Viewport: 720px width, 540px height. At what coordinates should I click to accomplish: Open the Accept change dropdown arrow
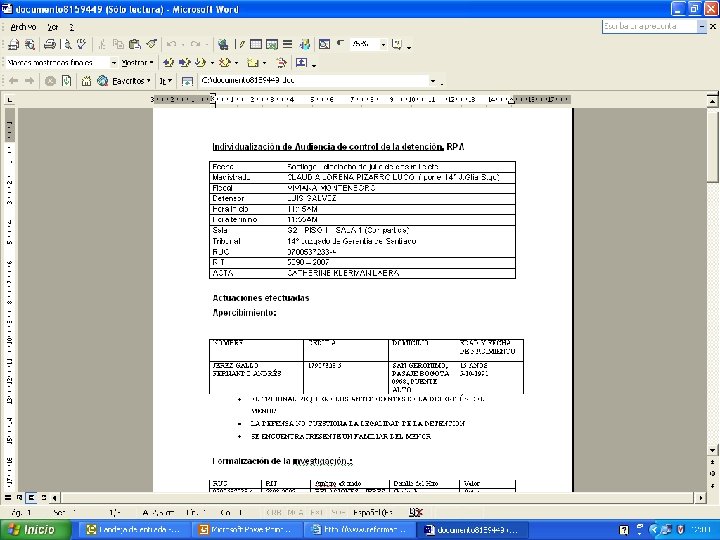[212, 63]
